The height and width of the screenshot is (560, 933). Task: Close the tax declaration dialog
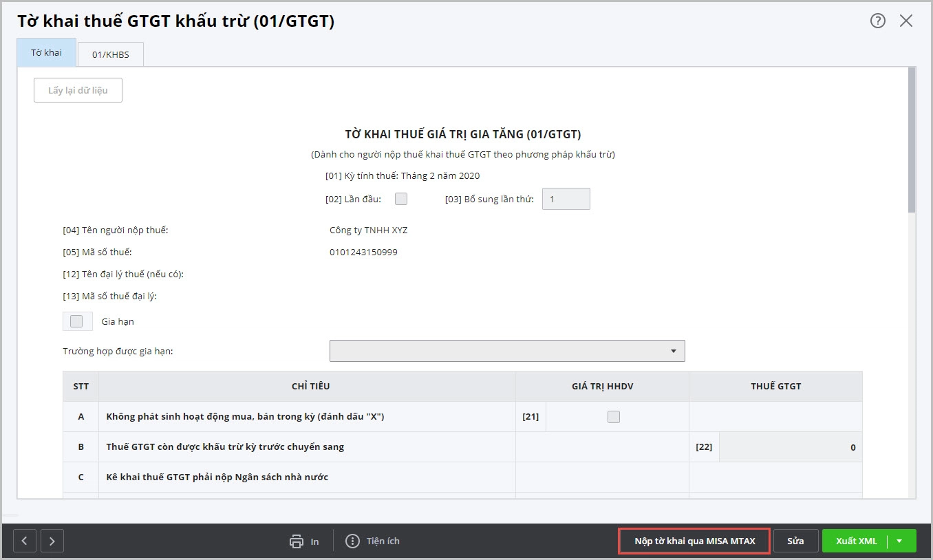coord(906,21)
